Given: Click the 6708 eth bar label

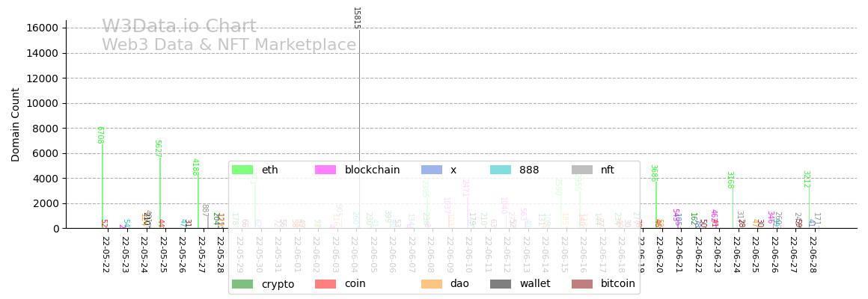Looking at the screenshot, I should pyautogui.click(x=100, y=135).
